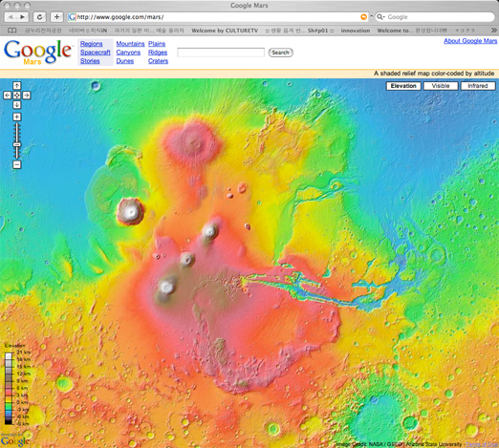Click the orange RSS icon in address bar
The height and width of the screenshot is (448, 499).
coord(363,17)
